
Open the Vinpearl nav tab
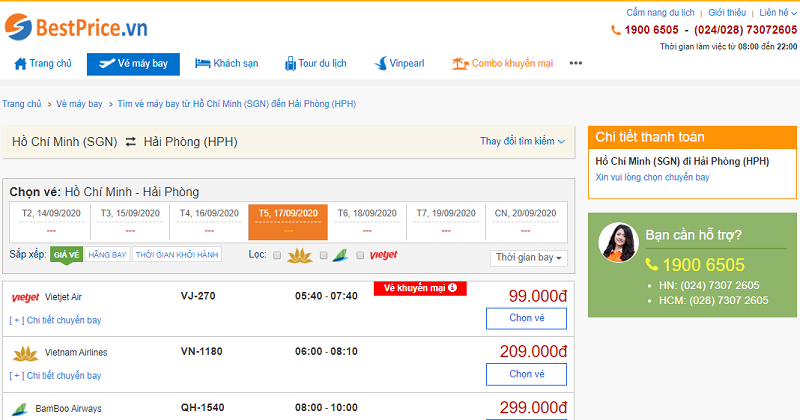click(x=399, y=64)
